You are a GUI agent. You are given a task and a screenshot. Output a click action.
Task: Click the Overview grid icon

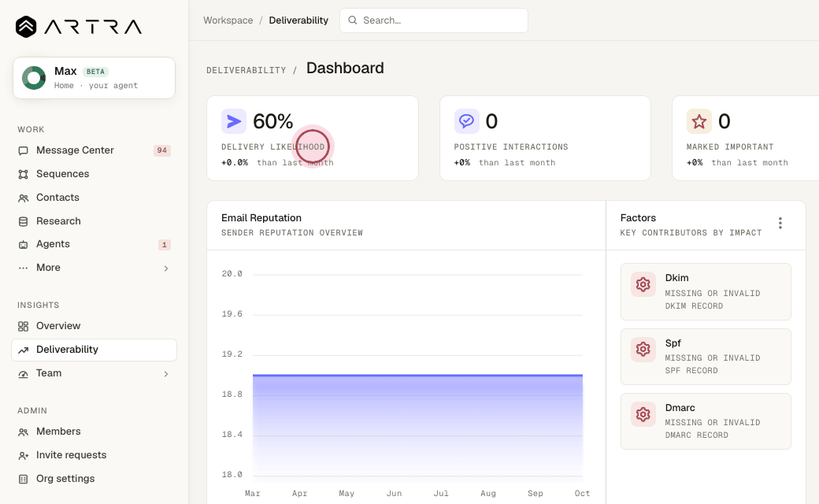tap(23, 327)
